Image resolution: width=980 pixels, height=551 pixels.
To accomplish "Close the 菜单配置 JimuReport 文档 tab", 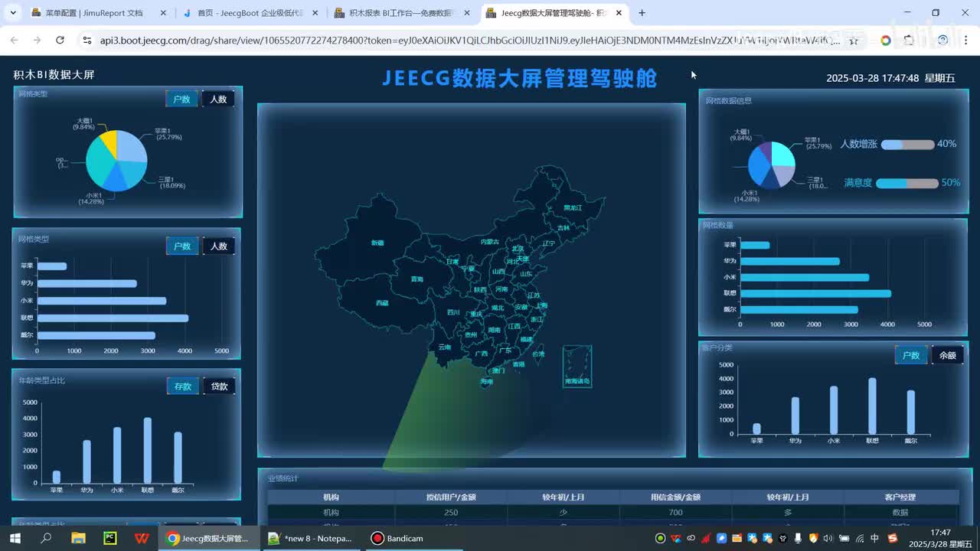I will click(x=162, y=13).
